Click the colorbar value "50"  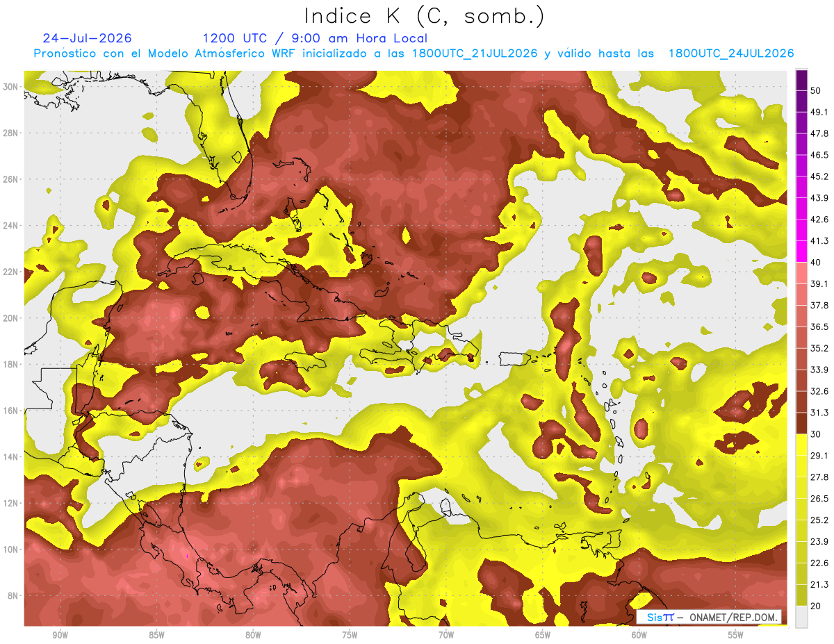(x=816, y=90)
